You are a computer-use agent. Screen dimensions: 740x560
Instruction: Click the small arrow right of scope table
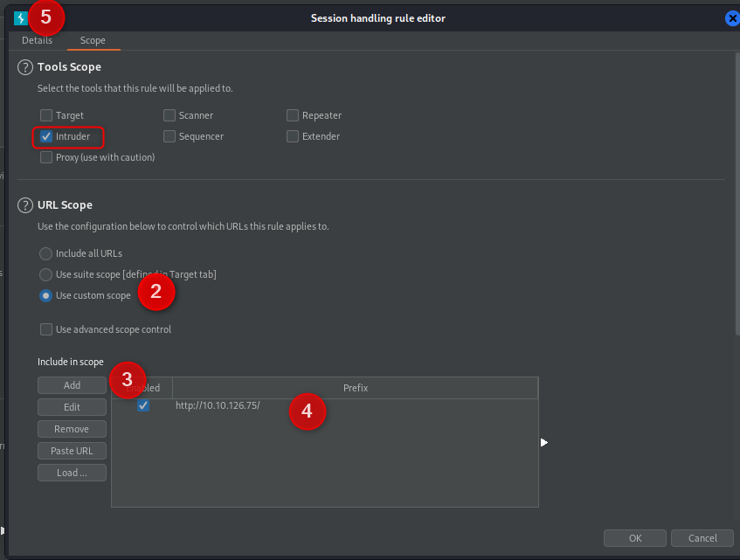pyautogui.click(x=544, y=443)
